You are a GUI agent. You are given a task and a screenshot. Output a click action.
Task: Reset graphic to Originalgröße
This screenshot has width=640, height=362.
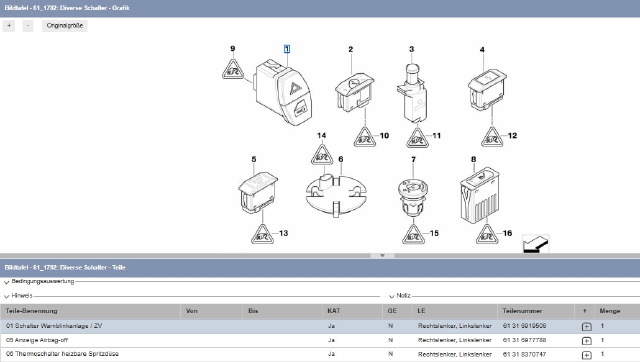pos(64,26)
